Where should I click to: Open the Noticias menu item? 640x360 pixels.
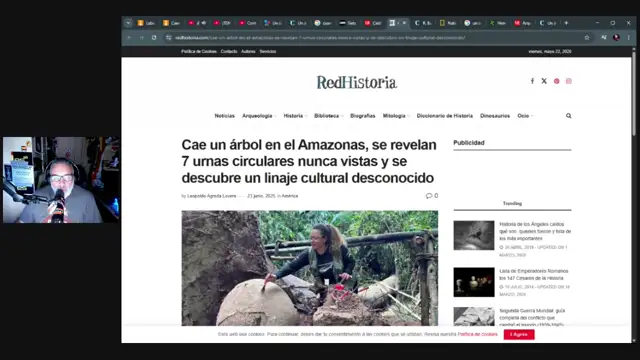[224, 116]
